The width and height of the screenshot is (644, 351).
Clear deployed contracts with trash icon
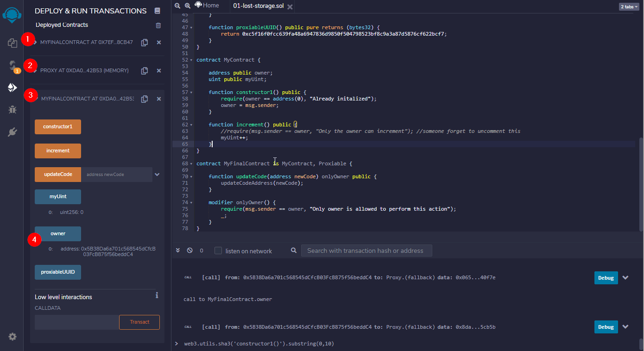point(158,25)
